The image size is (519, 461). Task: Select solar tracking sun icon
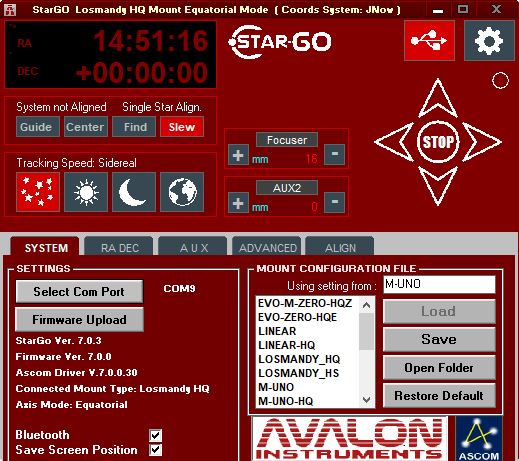coord(86,192)
